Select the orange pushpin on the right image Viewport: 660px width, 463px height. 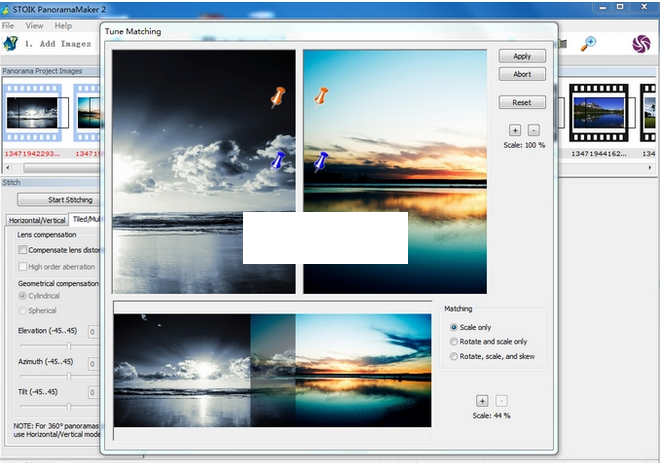click(x=321, y=96)
